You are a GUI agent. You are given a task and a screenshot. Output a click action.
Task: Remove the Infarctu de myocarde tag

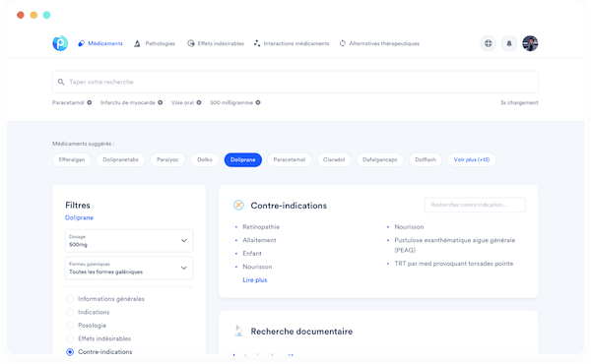point(161,102)
